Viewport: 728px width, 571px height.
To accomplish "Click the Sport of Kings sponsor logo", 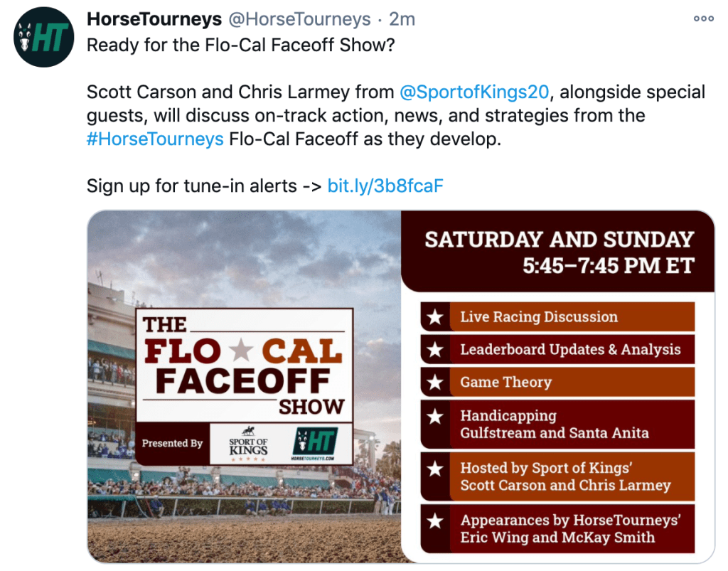I will [248, 442].
